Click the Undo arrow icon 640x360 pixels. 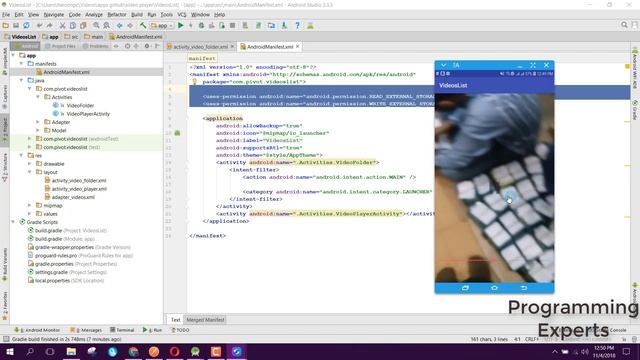[x=40, y=25]
